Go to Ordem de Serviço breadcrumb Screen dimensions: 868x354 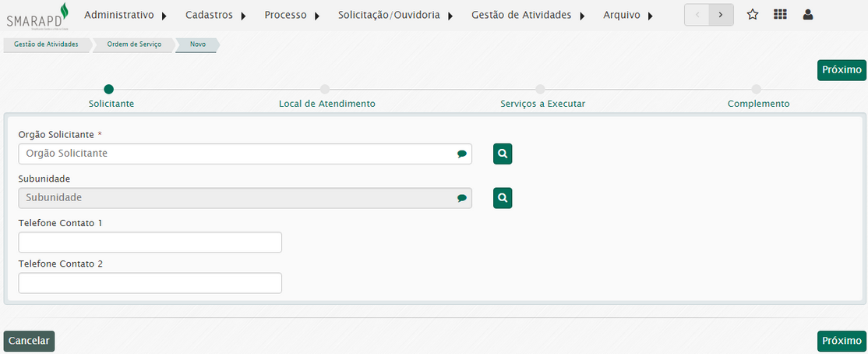134,44
